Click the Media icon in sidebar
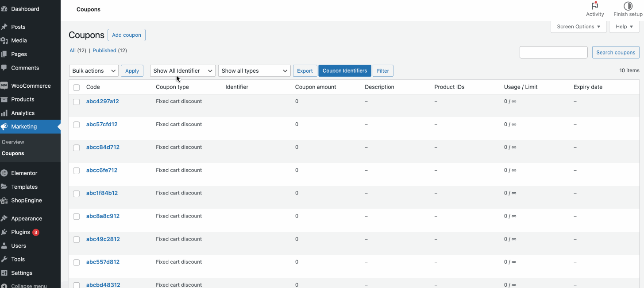Screen dimensions: 644x288 [x=4, y=40]
